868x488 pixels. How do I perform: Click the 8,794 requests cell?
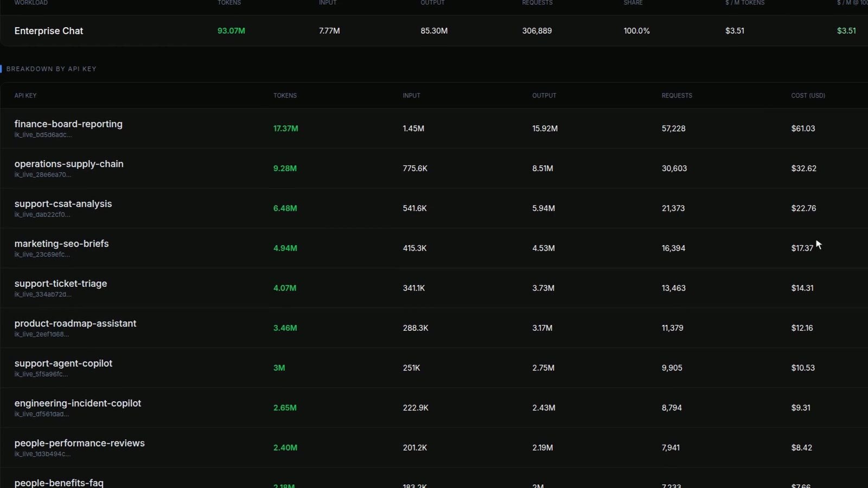click(672, 408)
